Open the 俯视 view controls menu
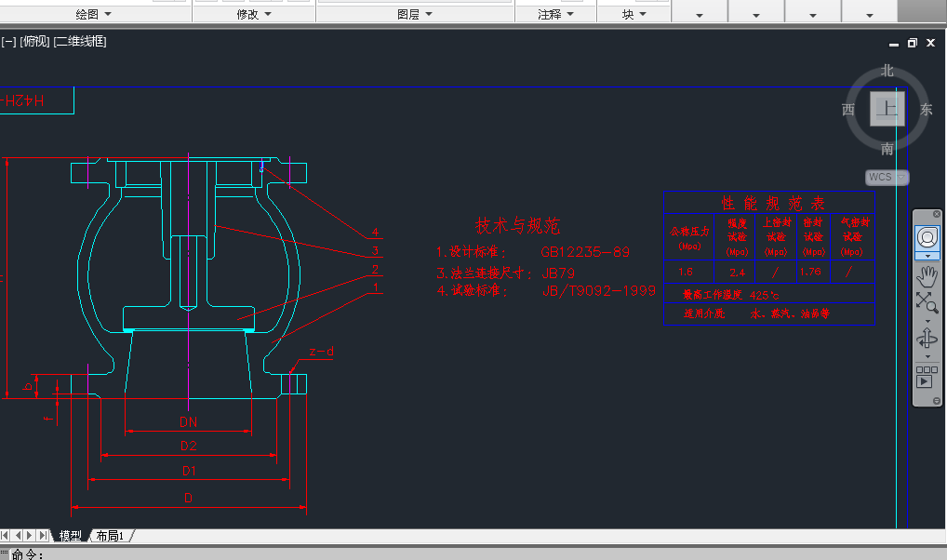This screenshot has width=947, height=560. tap(35, 42)
